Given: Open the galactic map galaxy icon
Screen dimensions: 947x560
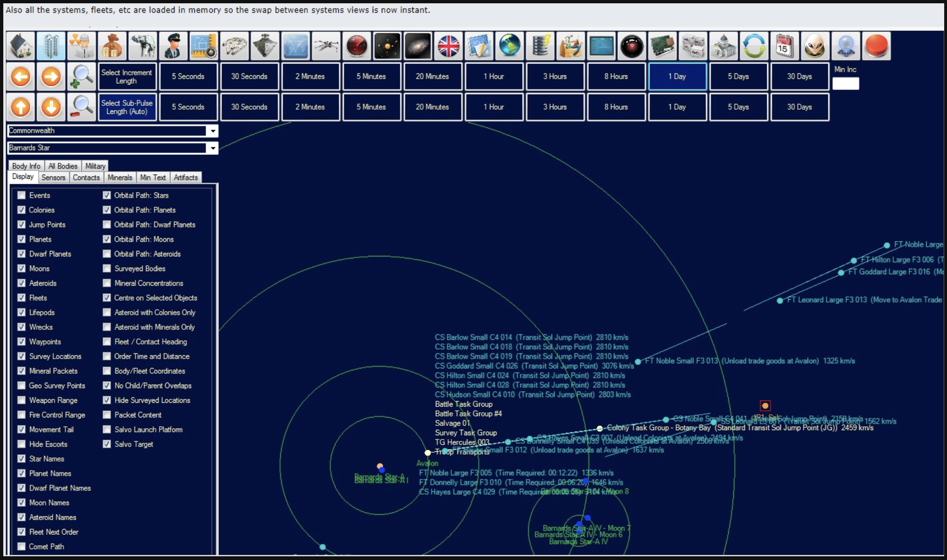Looking at the screenshot, I should 418,46.
